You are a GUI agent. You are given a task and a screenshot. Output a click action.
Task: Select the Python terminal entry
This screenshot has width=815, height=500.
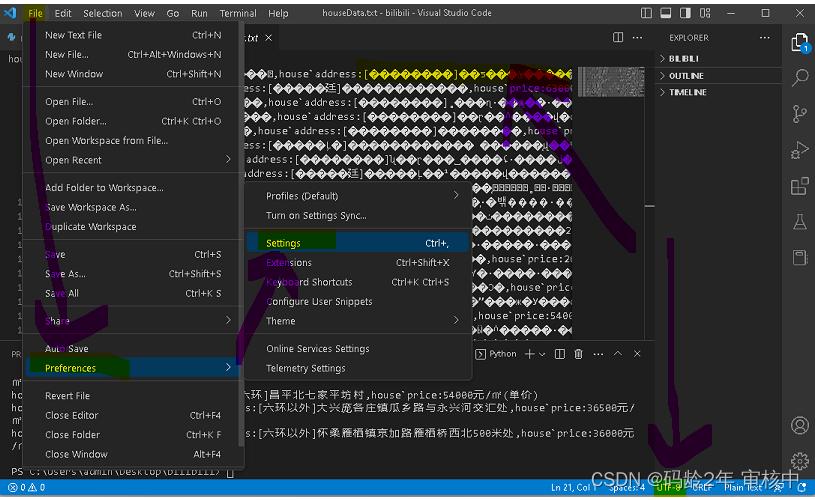click(496, 354)
